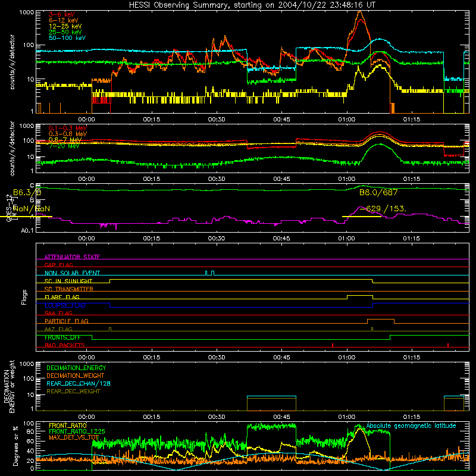Viewport: 476px width, 476px height.
Task: Click the 'Degrees or %' axis title
Action: 16,446
